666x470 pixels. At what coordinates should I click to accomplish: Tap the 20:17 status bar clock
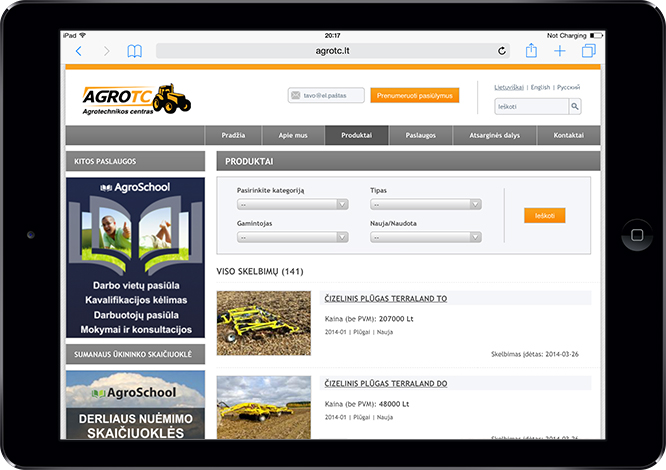point(332,36)
